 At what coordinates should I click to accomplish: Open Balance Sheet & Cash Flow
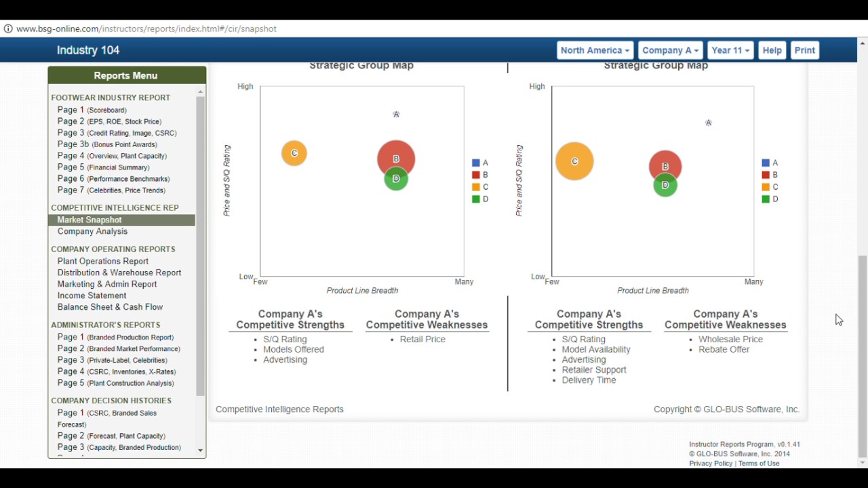click(x=110, y=307)
